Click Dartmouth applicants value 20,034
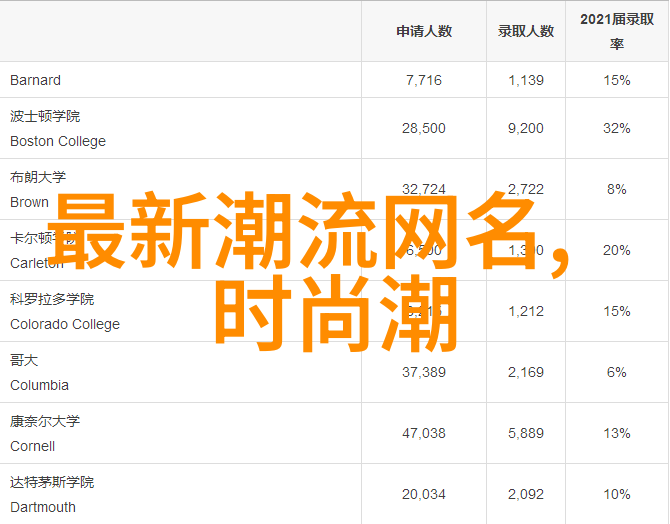Viewport: 670px width, 524px height. [x=424, y=495]
